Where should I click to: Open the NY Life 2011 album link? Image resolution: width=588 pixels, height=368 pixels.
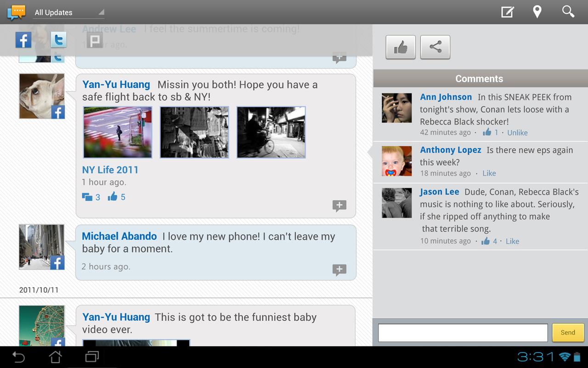point(110,170)
